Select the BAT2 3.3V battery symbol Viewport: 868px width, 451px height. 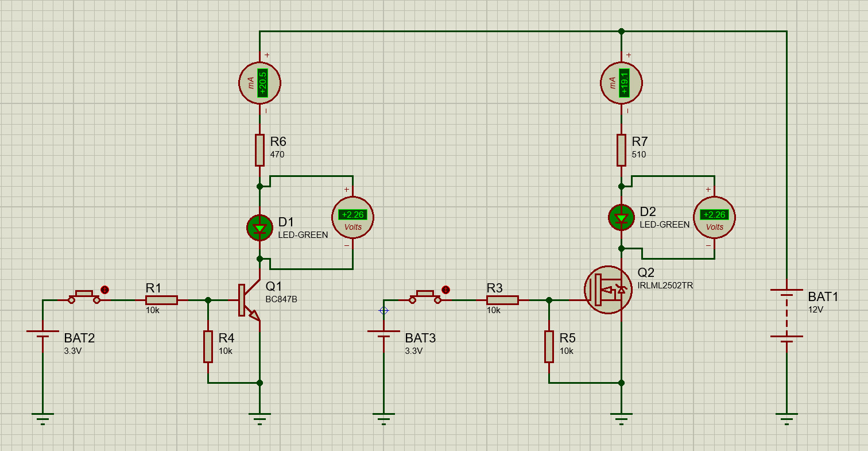[x=42, y=334]
